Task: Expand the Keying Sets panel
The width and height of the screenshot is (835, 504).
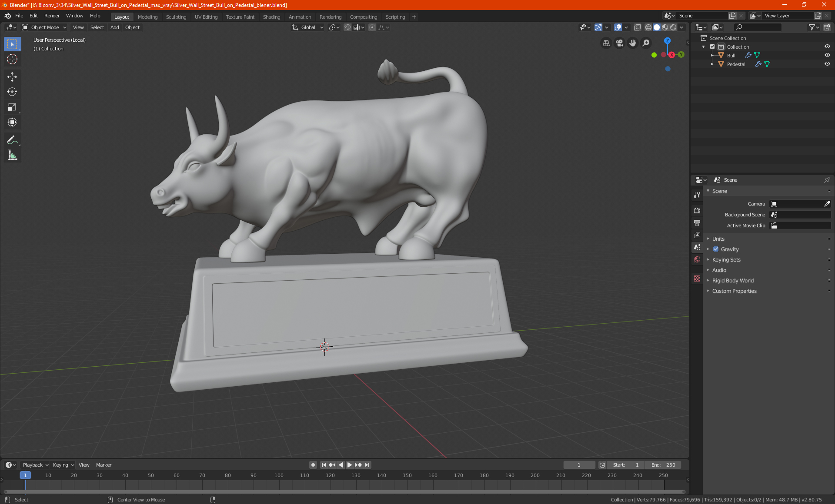Action: point(726,260)
